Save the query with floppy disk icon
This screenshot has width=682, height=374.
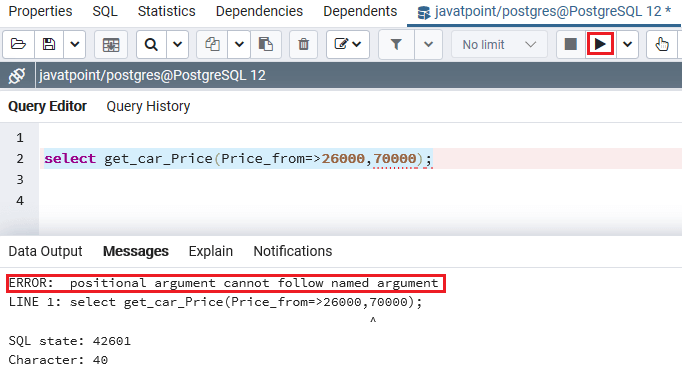point(49,44)
